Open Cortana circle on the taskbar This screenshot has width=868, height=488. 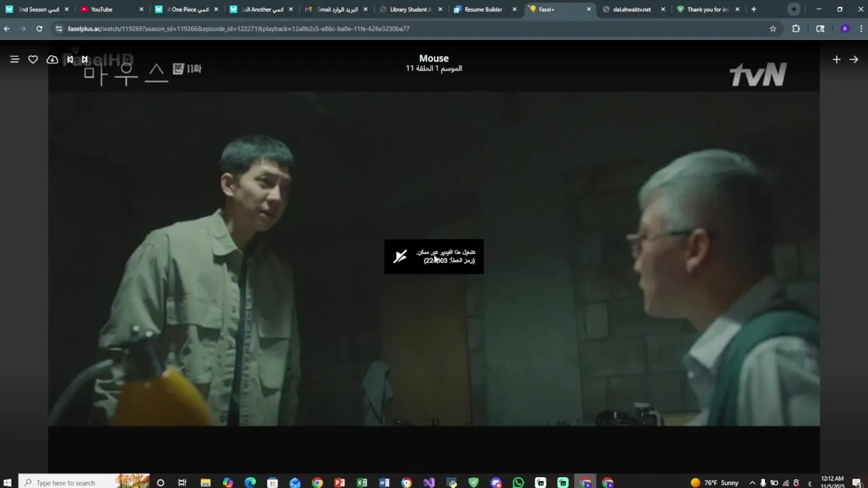160,483
